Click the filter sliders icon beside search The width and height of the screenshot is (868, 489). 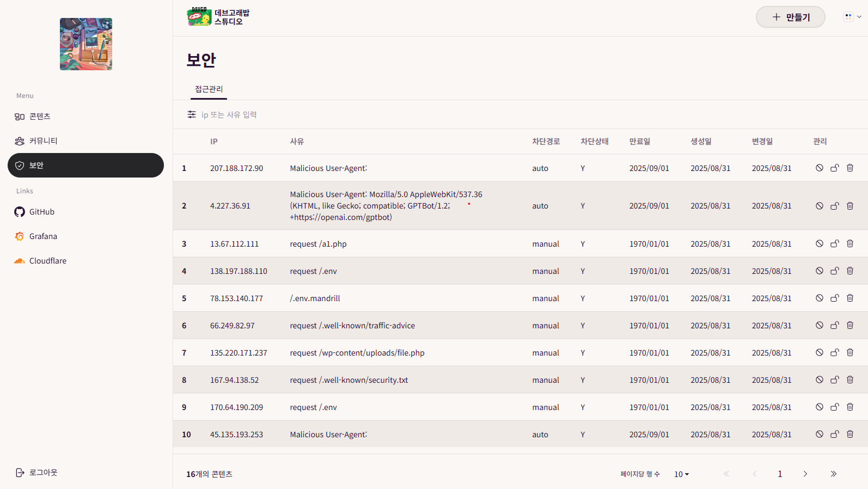tap(192, 114)
